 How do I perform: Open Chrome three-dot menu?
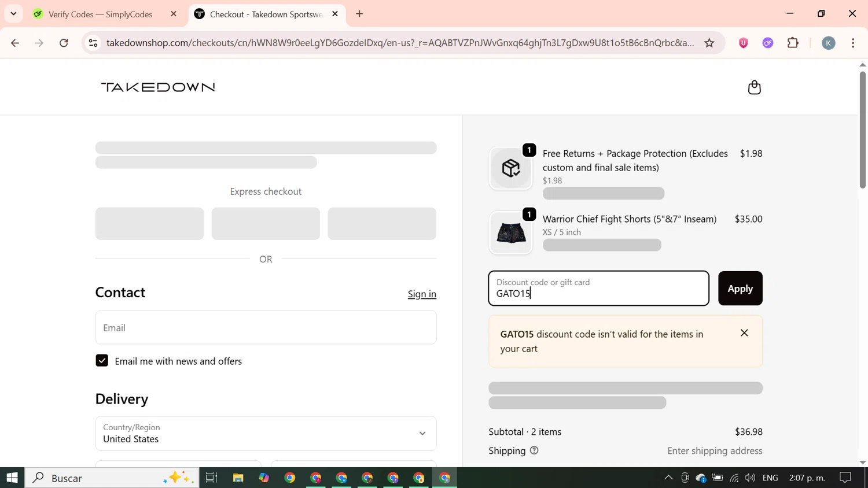853,43
